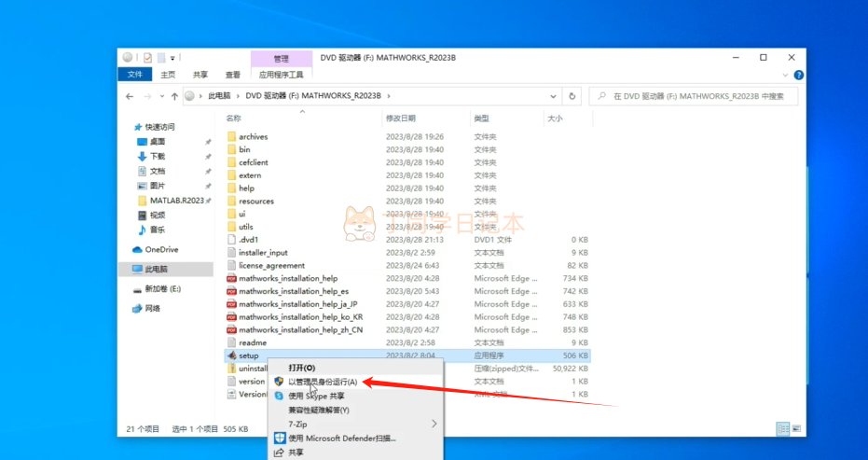
Task: Open 新加卷 (E:) drive
Action: 163,288
